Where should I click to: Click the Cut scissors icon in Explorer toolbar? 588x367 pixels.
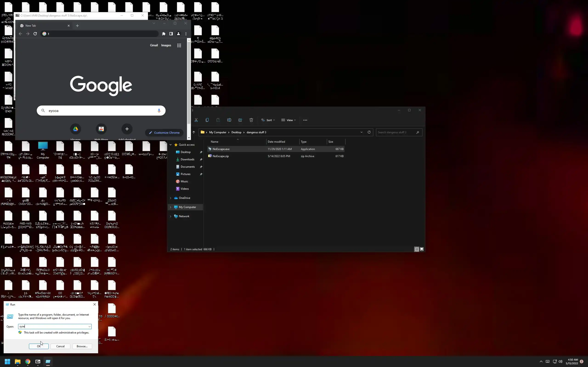pyautogui.click(x=196, y=120)
